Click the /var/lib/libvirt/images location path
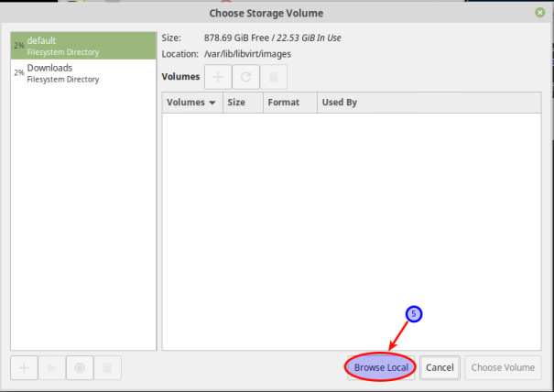This screenshot has width=554, height=392. coord(248,55)
